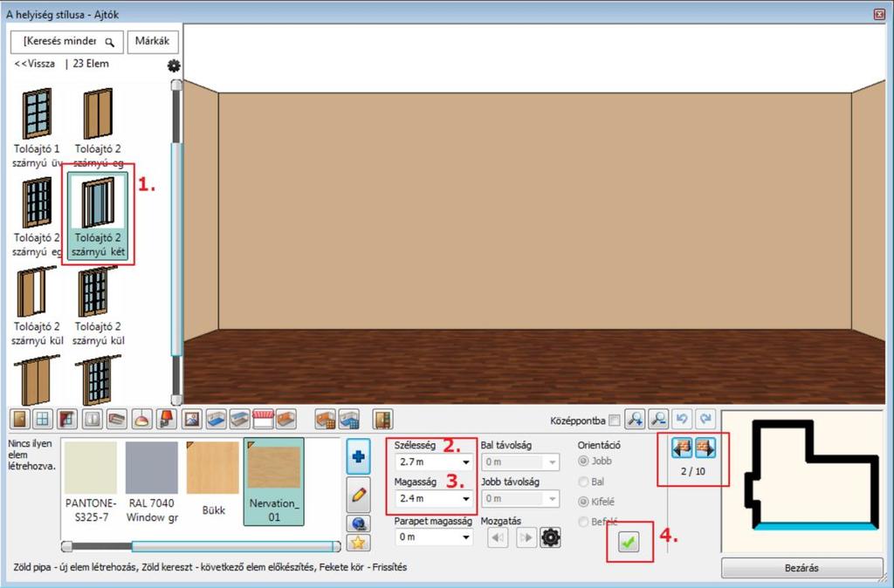
Task: Toggle the Középpontba checkbox
Action: (614, 420)
